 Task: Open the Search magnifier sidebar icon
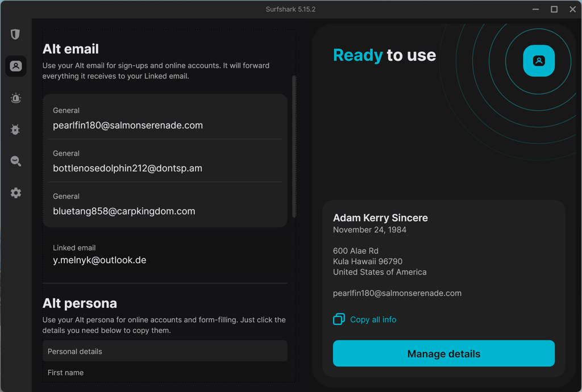tap(15, 161)
